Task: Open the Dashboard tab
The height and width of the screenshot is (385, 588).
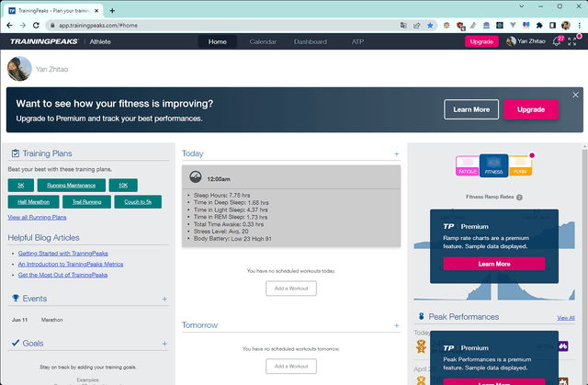Action: pos(310,41)
